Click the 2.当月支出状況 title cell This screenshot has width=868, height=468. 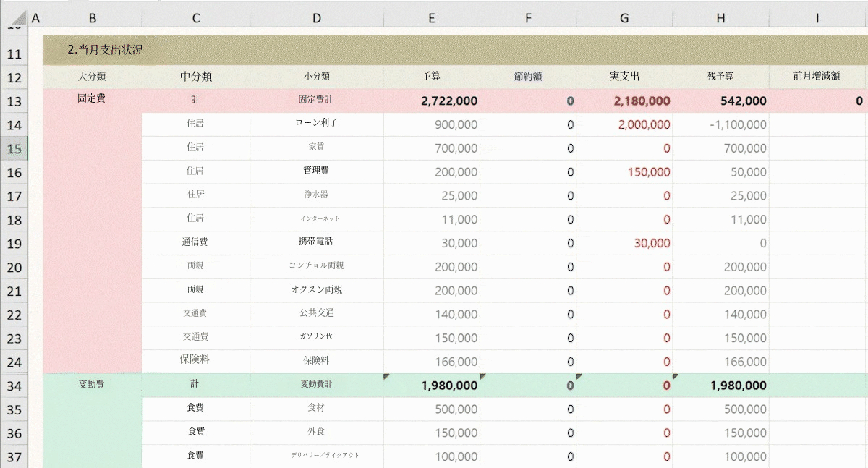pos(105,50)
